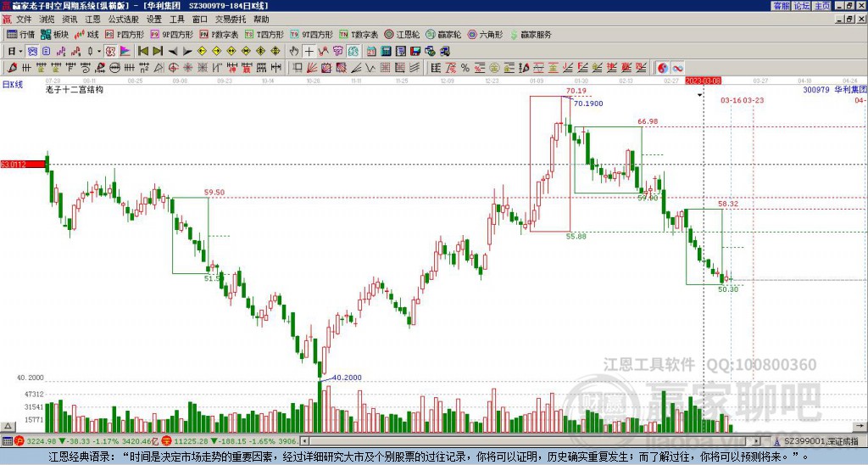Open the P数字表 tool
868x465 pixels.
tap(219, 34)
